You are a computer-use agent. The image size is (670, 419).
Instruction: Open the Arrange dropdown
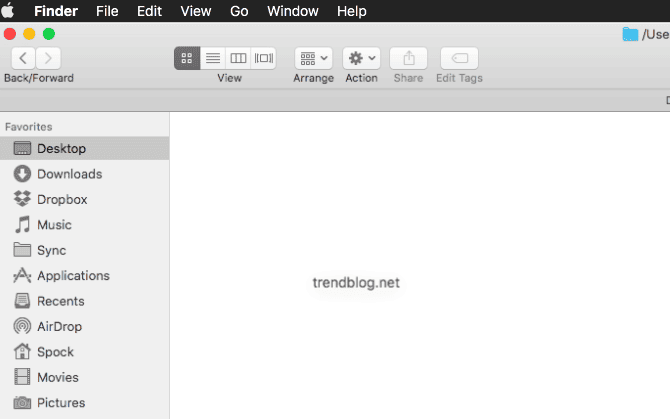pos(313,58)
